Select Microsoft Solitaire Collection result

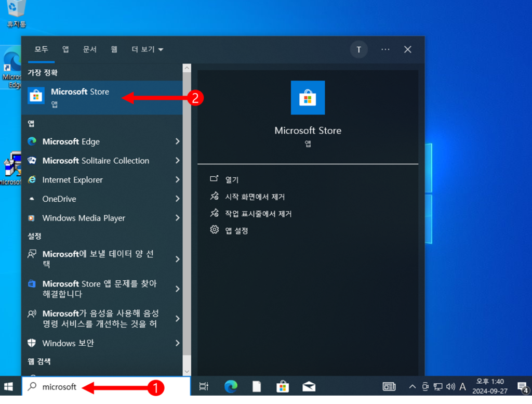(98, 161)
